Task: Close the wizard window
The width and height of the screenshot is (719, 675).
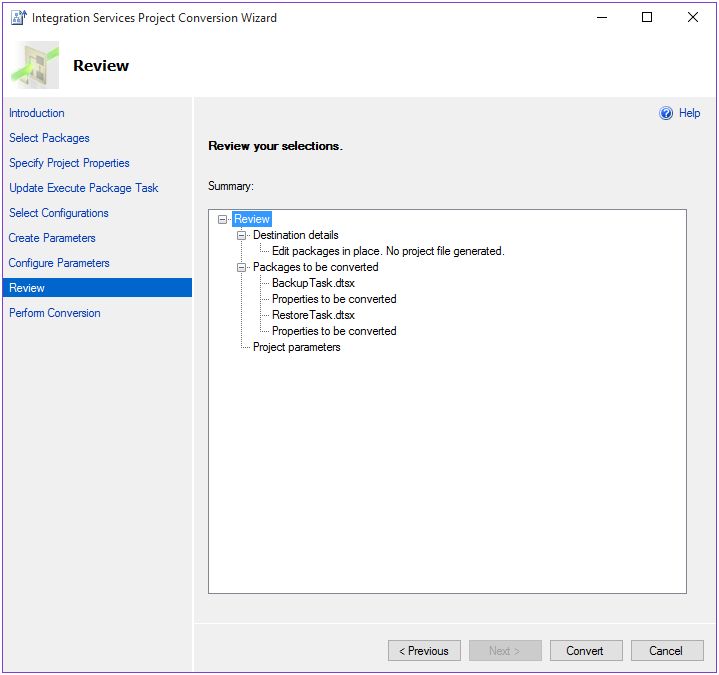Action: pos(693,17)
